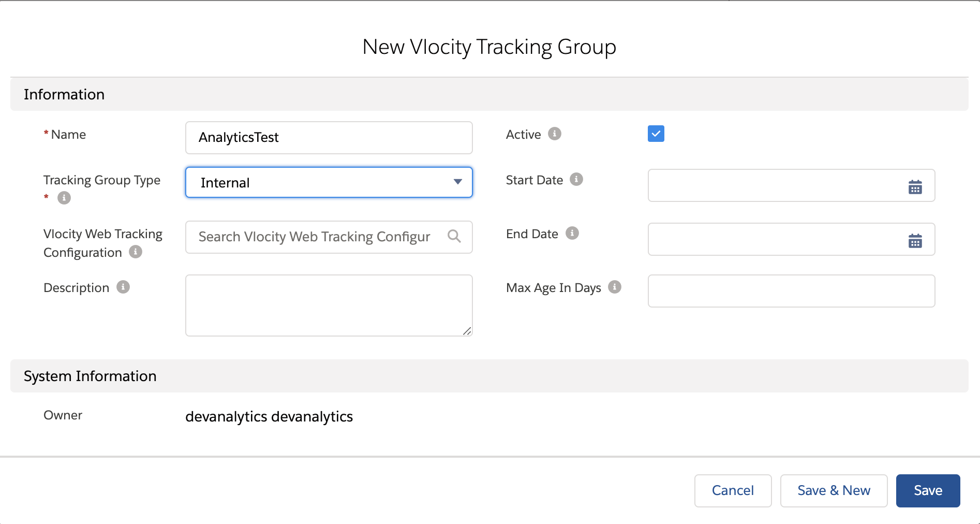
Task: Open the Tracking Group Type dropdown
Action: tap(329, 182)
